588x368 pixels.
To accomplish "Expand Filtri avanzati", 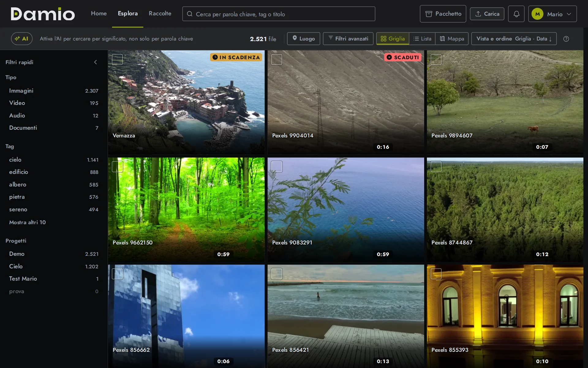I will click(348, 39).
